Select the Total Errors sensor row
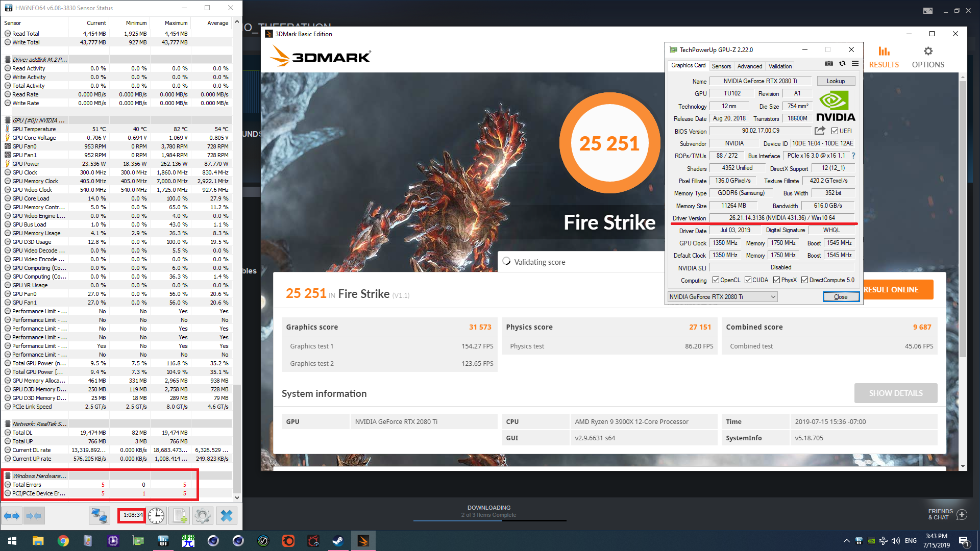 click(117, 485)
